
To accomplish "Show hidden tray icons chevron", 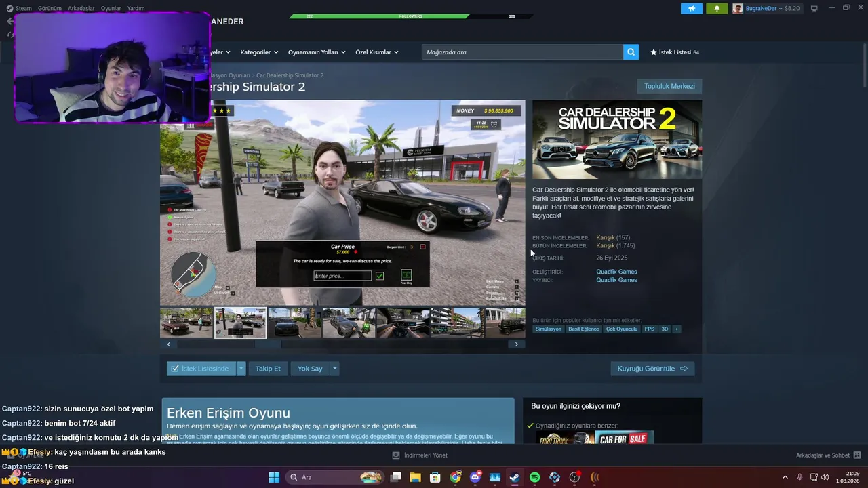I will pos(785,477).
